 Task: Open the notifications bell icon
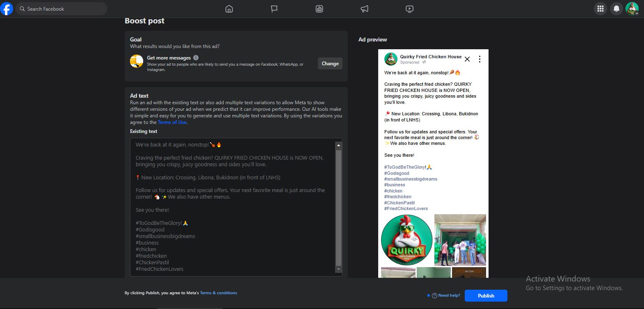click(x=617, y=9)
